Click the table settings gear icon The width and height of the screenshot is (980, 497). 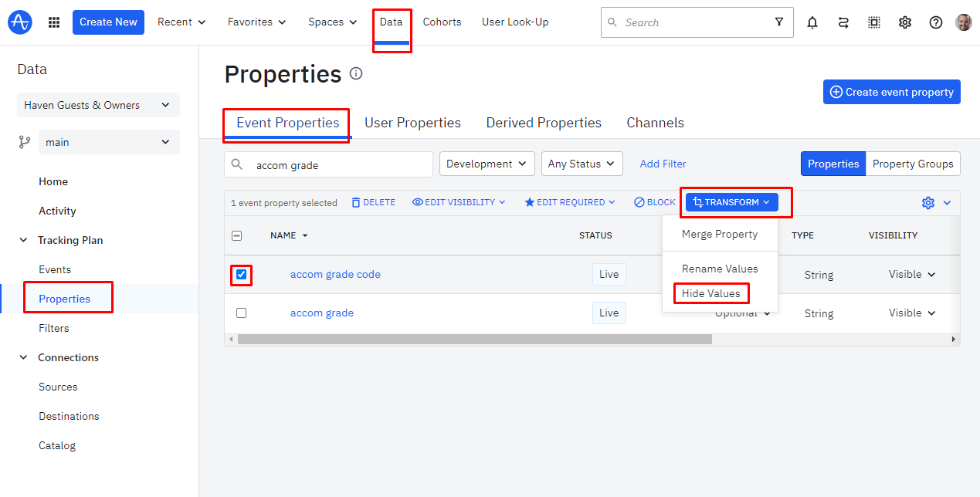click(x=928, y=203)
